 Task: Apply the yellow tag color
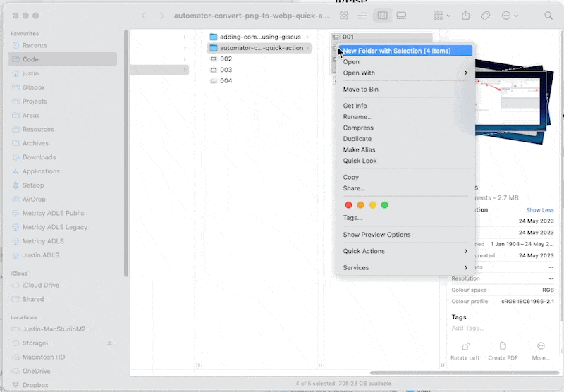point(373,205)
